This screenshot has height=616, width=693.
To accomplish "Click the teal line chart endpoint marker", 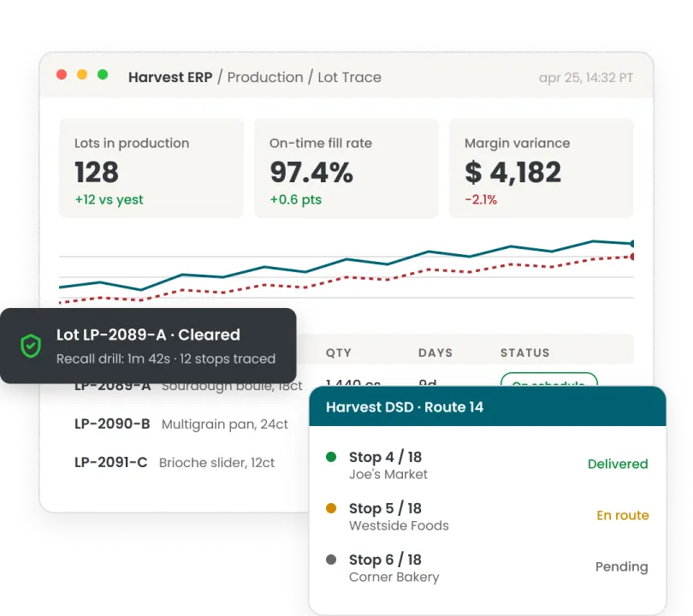I will 632,244.
